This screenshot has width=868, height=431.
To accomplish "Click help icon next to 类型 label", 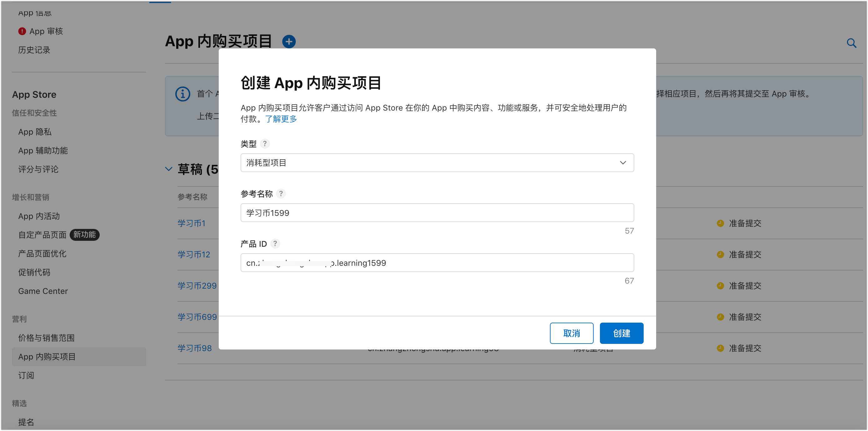I will 265,144.
